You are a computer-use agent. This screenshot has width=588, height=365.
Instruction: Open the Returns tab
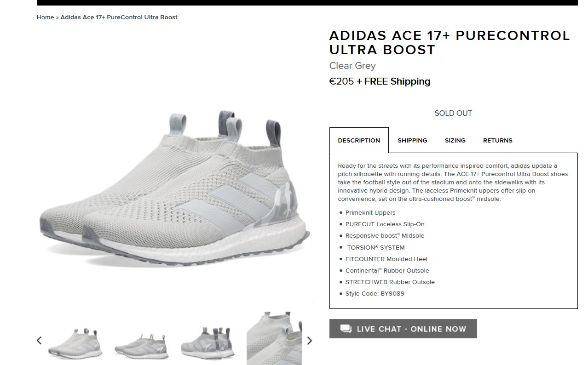coord(497,140)
